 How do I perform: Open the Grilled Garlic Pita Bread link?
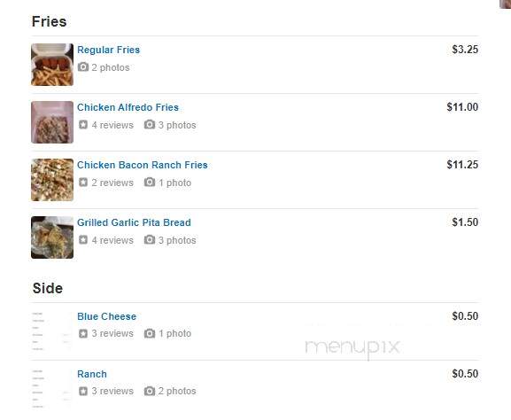coord(134,222)
